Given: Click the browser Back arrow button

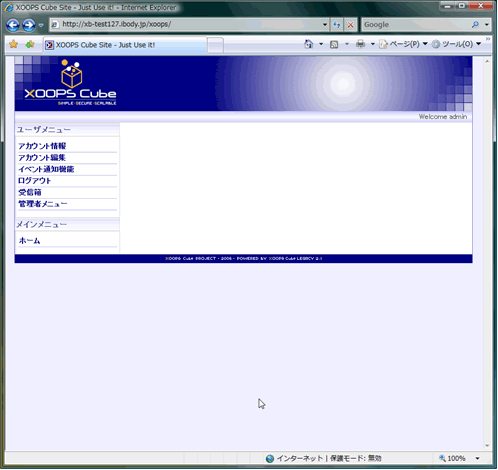Looking at the screenshot, I should [x=13, y=25].
